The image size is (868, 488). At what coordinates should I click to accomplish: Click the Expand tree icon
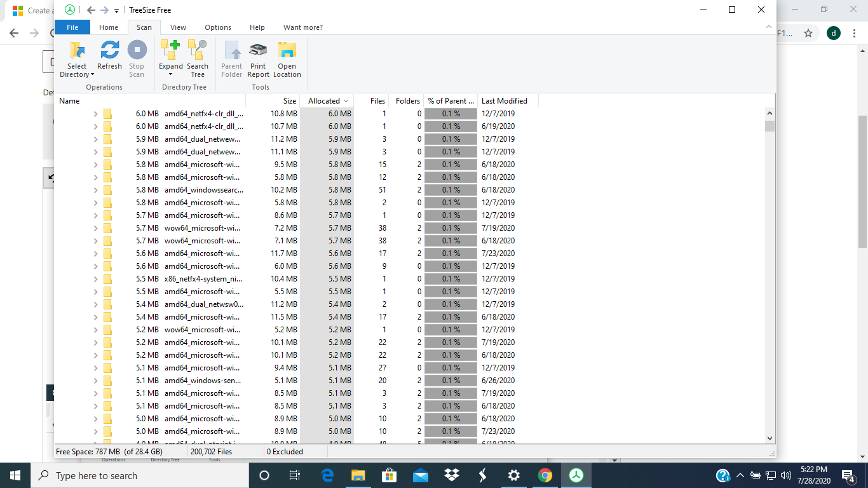pyautogui.click(x=171, y=50)
